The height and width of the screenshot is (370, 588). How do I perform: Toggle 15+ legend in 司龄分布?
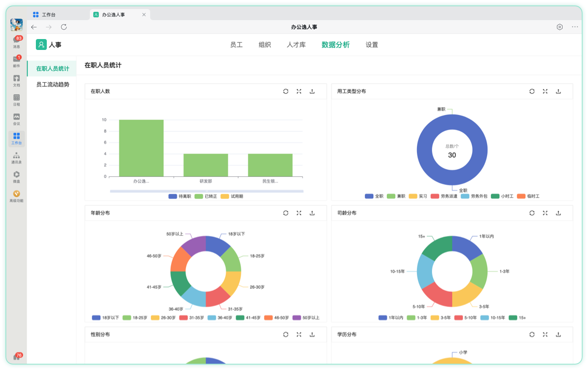coord(517,318)
